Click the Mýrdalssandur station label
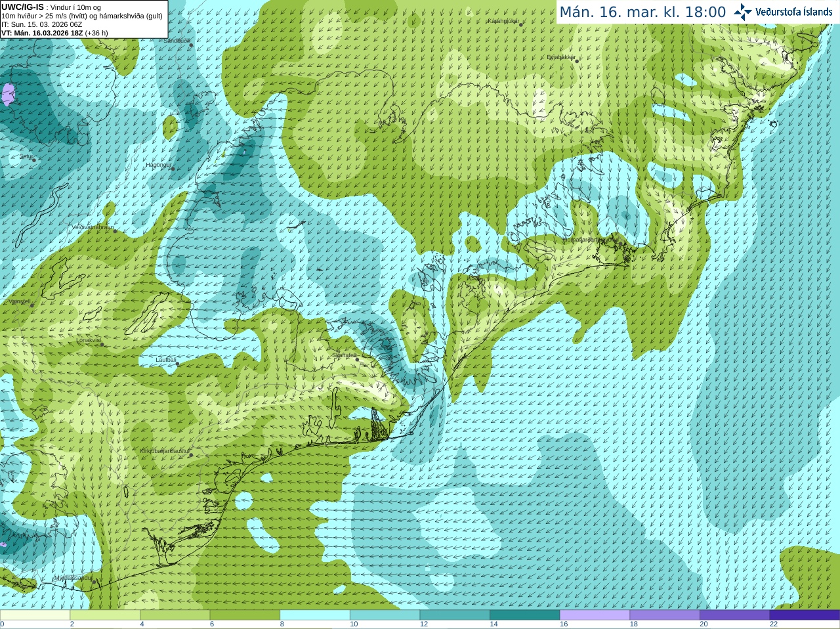Viewport: 840px width, 629px height. click(73, 578)
